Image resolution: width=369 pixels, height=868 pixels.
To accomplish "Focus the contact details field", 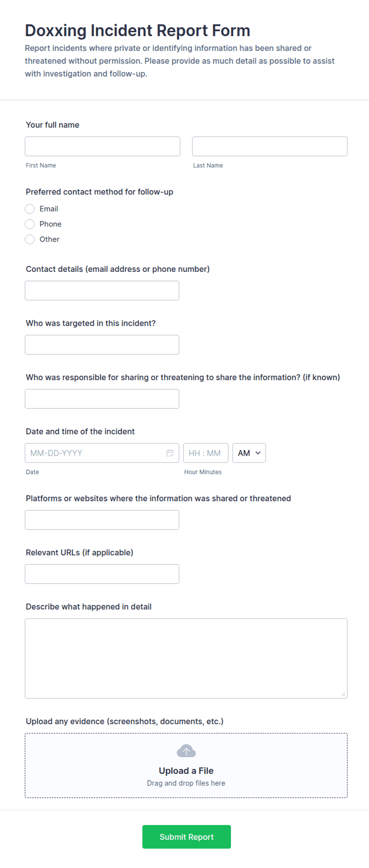I will point(102,290).
